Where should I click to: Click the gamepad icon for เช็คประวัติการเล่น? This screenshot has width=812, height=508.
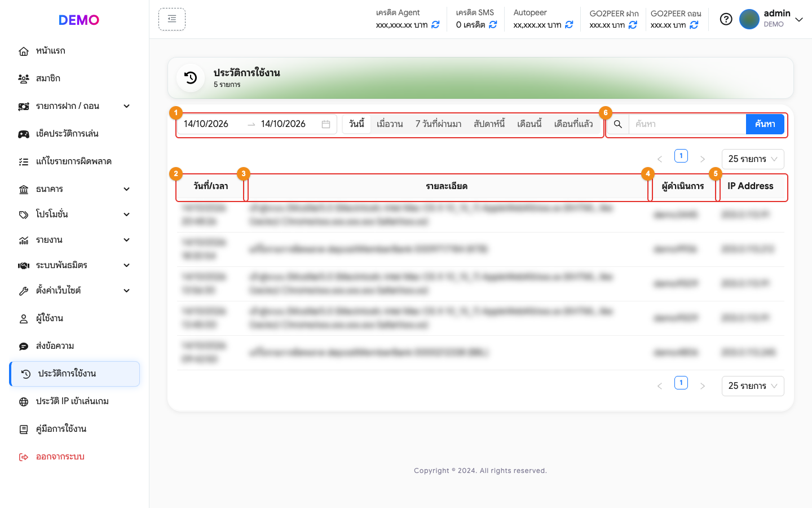pos(24,134)
